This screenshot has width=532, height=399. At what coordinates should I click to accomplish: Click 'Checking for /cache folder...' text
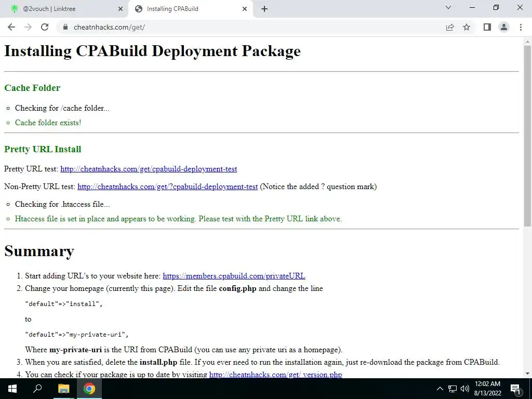(x=62, y=108)
